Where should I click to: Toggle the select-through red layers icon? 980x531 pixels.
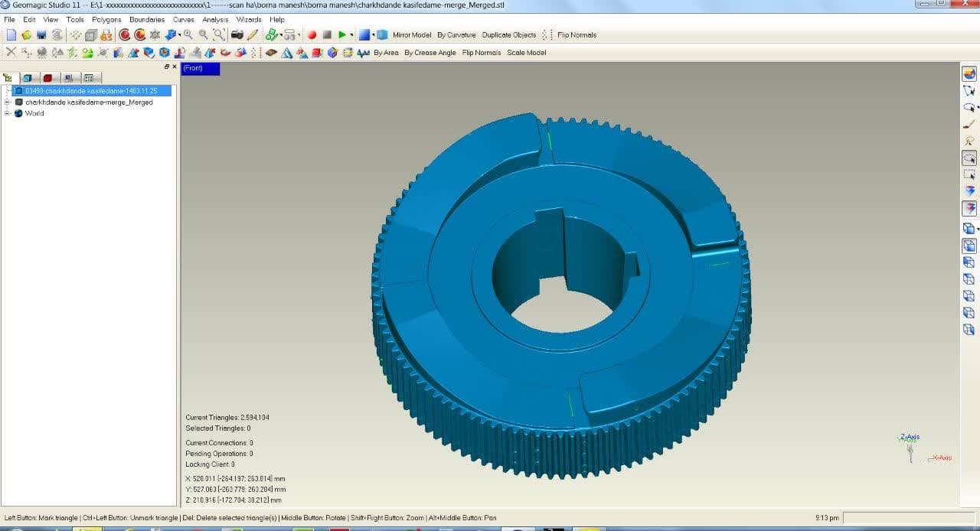point(969,208)
